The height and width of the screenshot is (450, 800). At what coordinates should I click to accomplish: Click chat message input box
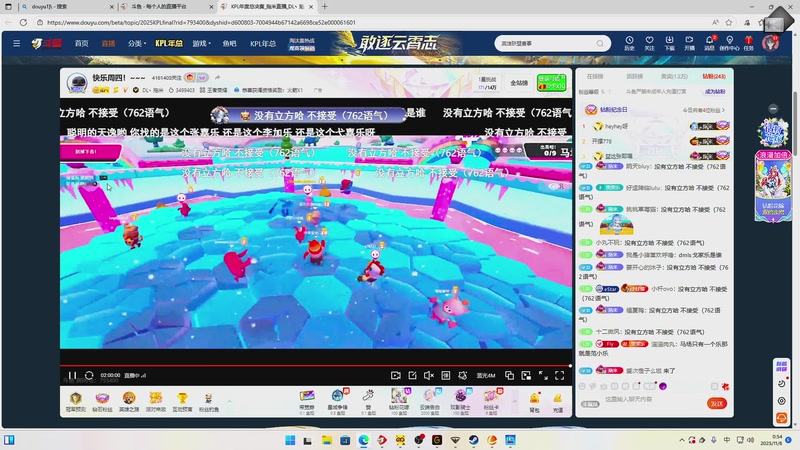[x=652, y=399]
